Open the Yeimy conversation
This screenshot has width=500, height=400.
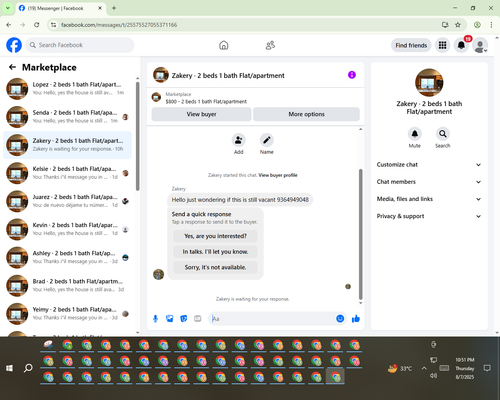[68, 314]
